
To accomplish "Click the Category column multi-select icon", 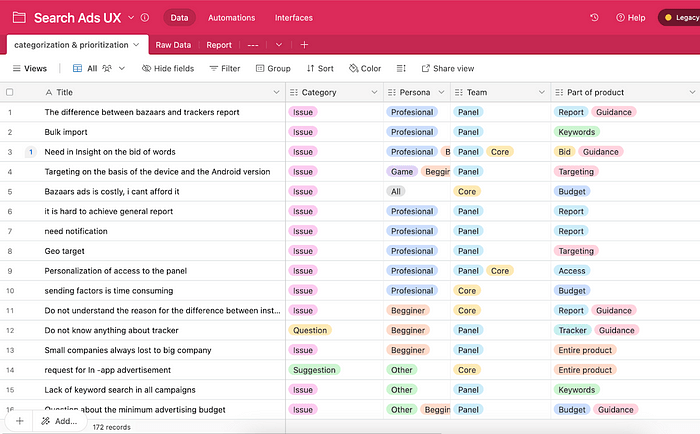I will point(294,92).
